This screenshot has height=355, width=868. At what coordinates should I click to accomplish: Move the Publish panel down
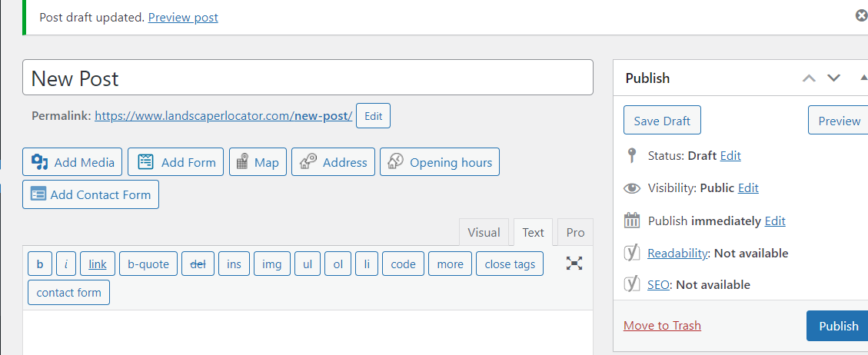[x=833, y=78]
